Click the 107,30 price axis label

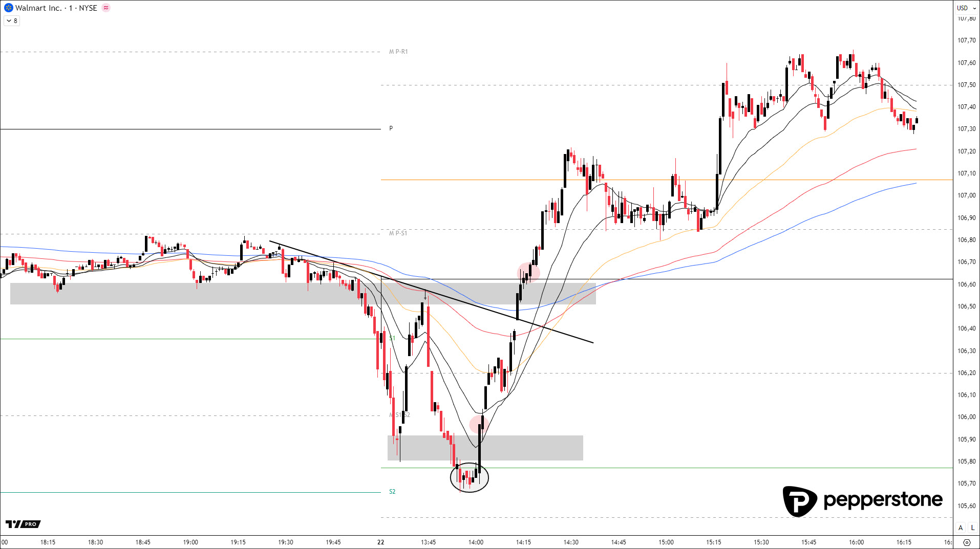(967, 129)
